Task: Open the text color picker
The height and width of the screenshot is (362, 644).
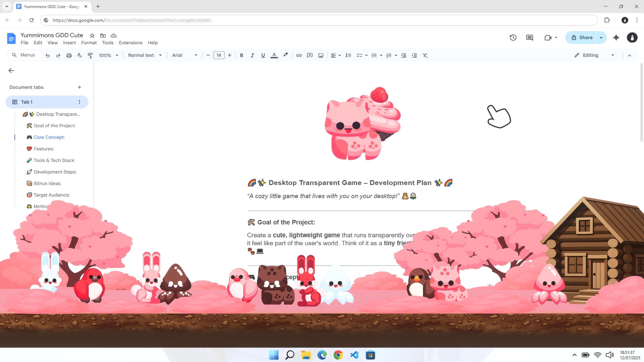Action: (x=274, y=55)
